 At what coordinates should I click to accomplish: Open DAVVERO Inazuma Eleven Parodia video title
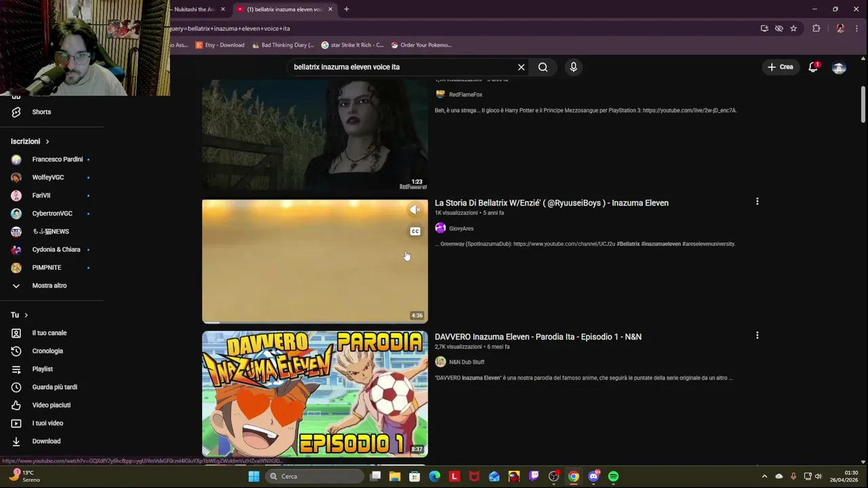coord(538,337)
